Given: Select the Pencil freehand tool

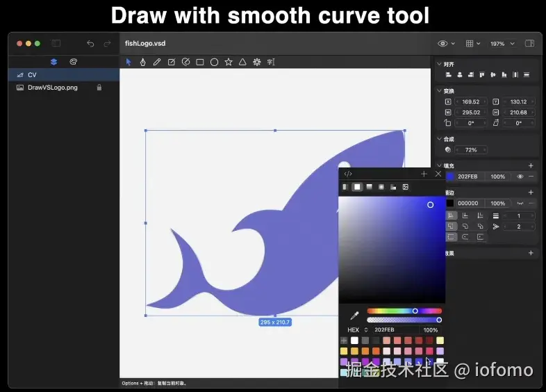Looking at the screenshot, I should click(x=157, y=62).
